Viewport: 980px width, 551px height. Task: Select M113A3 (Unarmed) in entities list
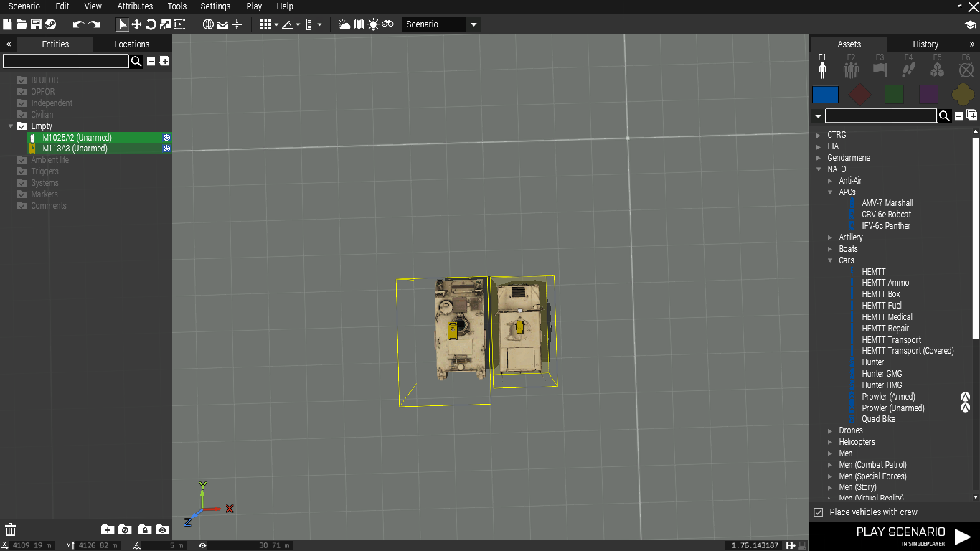75,149
